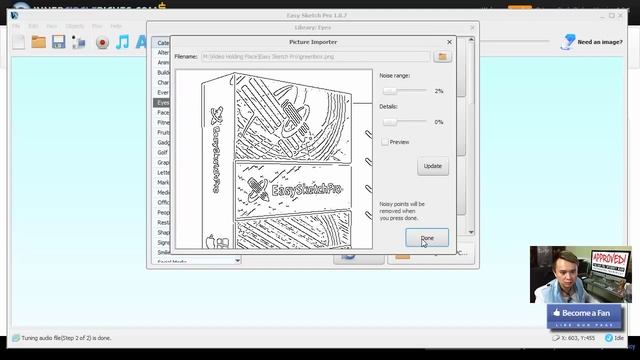The width and height of the screenshot is (640, 360).
Task: Select the blue letter A text tool
Action: pos(141,42)
